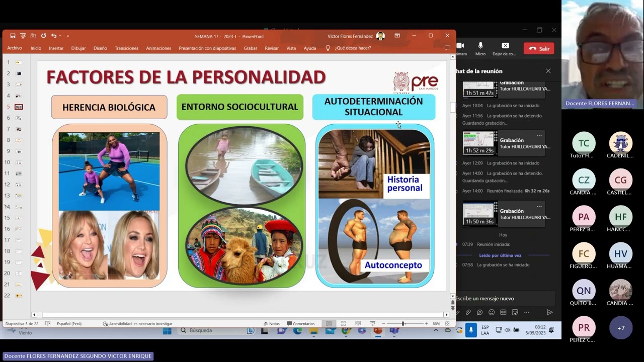Click the Undo arrow in quick access toolbar
This screenshot has height=362, width=644.
53,36
